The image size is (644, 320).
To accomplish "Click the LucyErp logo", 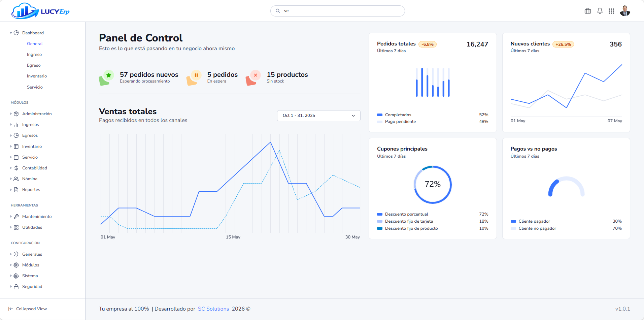I will 40,11.
